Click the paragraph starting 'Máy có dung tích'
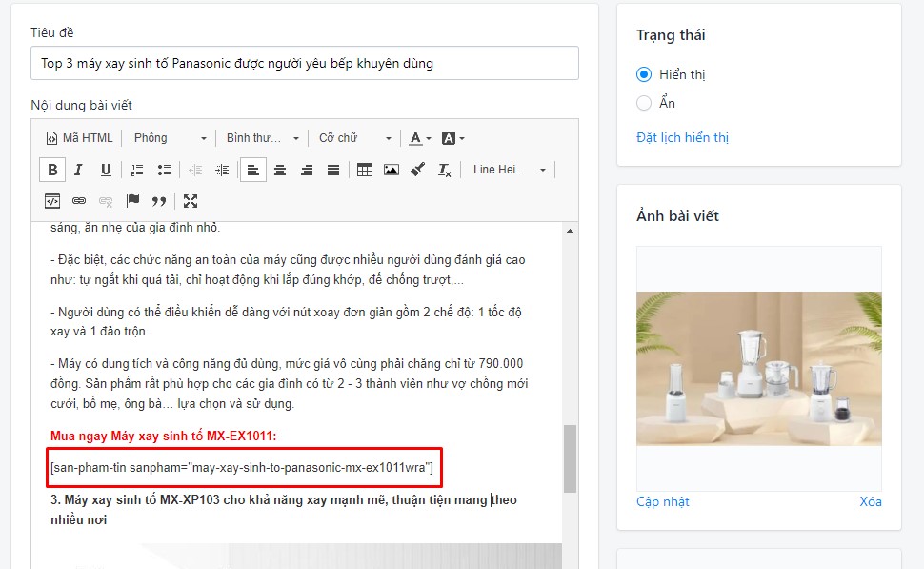The image size is (924, 569). [x=289, y=383]
